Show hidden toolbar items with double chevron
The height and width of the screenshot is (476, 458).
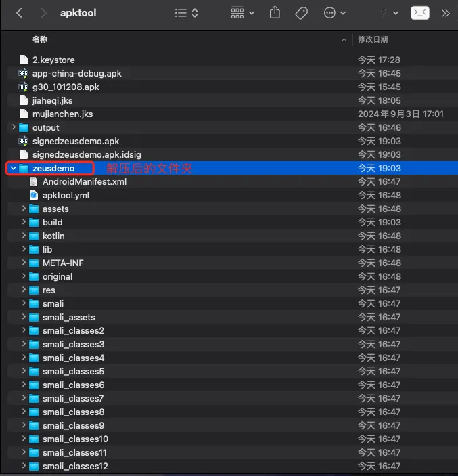click(x=446, y=13)
